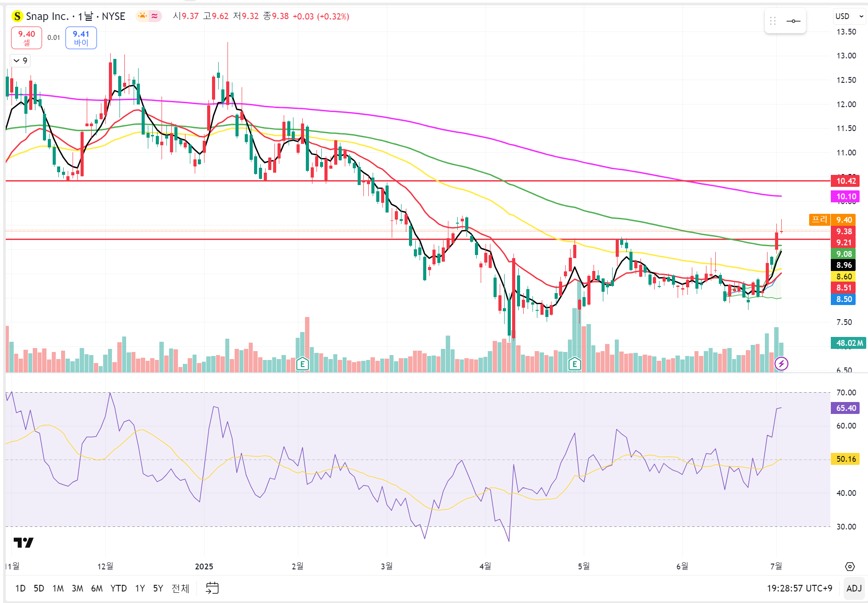The height and width of the screenshot is (603, 868).
Task: Click the 65.40 RSI value label
Action: (845, 408)
